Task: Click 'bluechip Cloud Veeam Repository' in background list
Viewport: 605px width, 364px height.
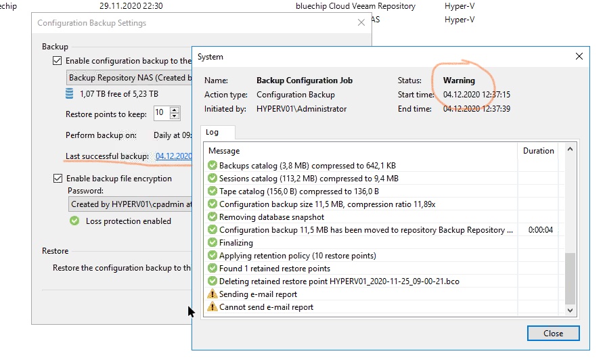Action: point(355,6)
